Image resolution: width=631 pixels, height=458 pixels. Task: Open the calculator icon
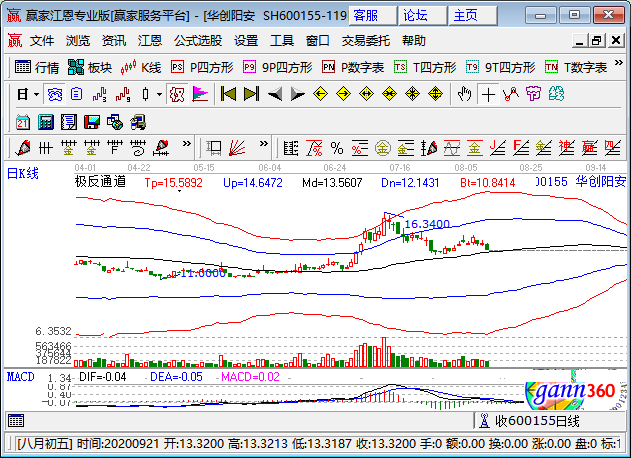coord(46,122)
